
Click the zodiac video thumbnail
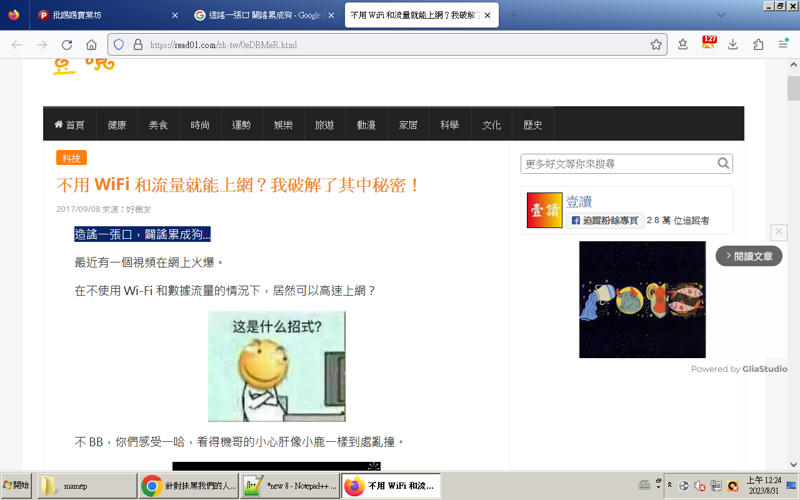642,299
